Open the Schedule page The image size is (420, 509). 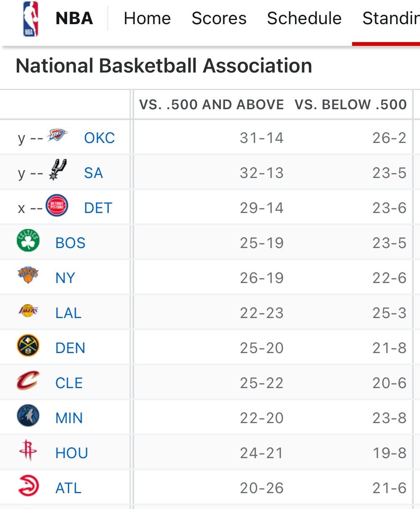[x=304, y=19]
